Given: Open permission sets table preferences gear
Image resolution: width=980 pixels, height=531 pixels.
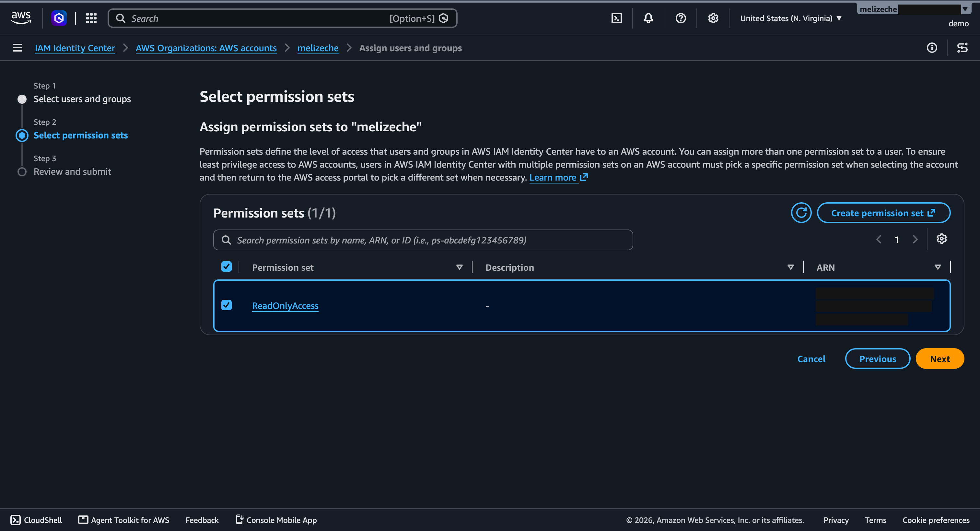Looking at the screenshot, I should [941, 239].
